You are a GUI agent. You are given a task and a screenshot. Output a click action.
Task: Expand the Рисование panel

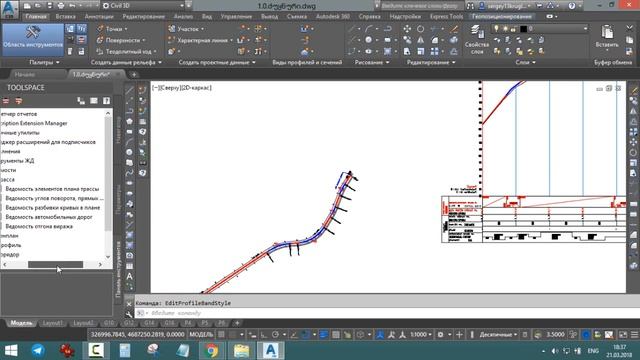(372, 62)
